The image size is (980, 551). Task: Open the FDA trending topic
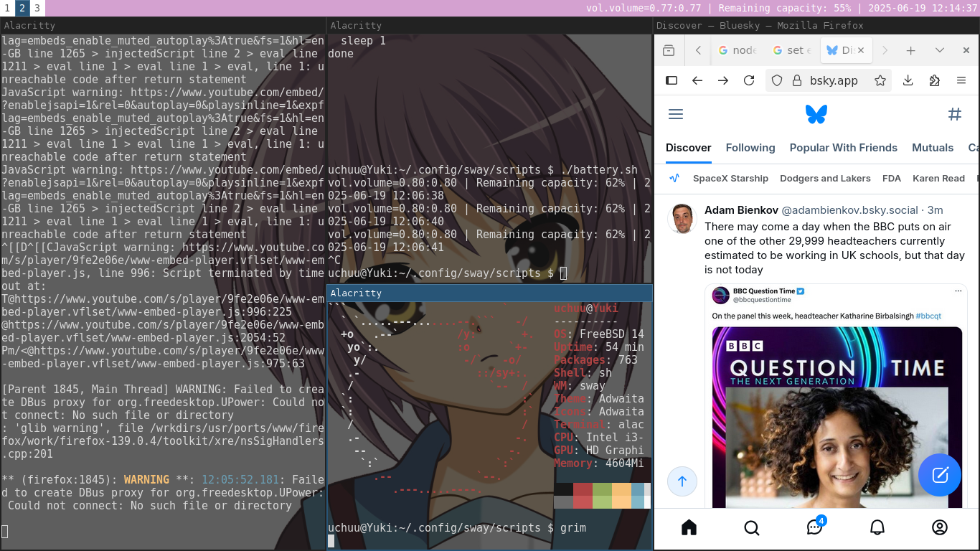[x=892, y=178]
